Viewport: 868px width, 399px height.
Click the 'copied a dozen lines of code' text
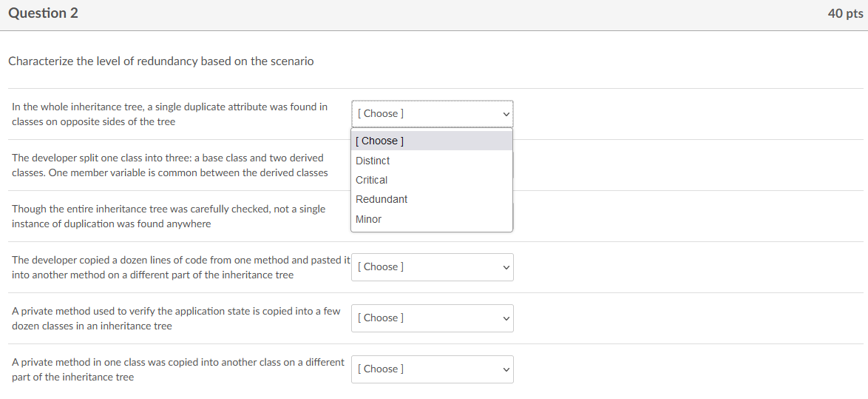click(180, 267)
